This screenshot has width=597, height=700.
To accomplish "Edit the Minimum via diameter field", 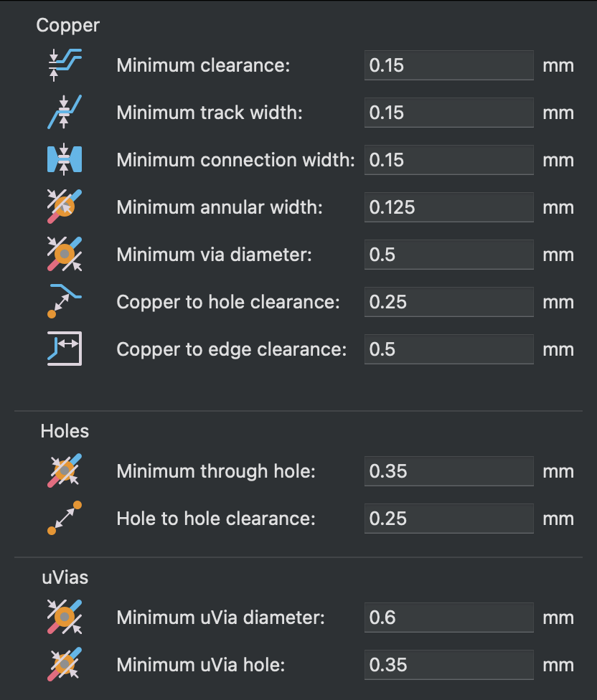I will click(448, 255).
